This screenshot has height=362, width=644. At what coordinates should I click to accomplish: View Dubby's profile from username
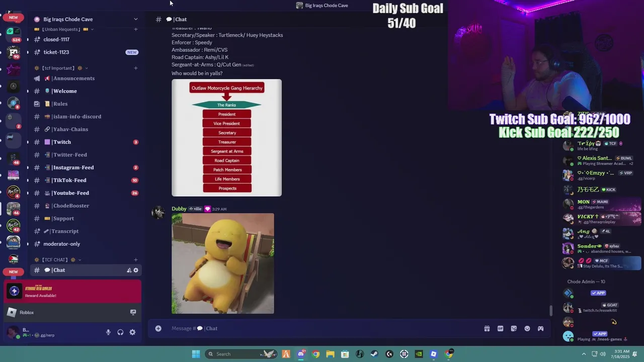[179, 209]
